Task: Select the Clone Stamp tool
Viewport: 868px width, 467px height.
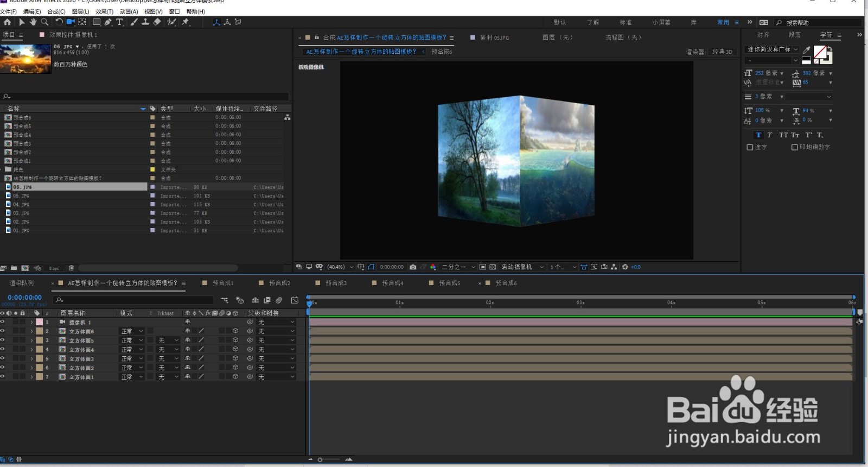Action: (x=145, y=22)
